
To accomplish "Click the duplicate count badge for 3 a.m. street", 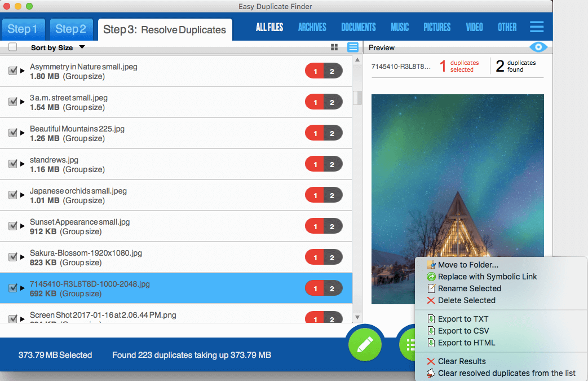I will coord(324,102).
